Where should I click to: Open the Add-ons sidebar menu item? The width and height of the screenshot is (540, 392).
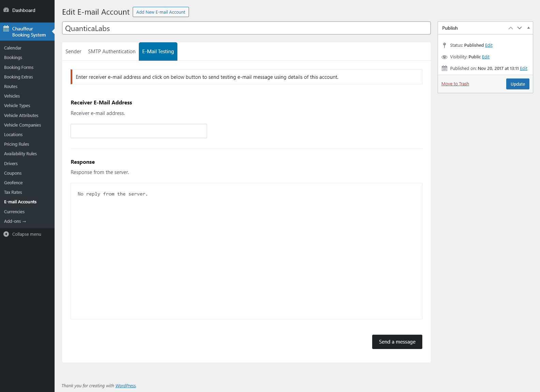(x=15, y=221)
